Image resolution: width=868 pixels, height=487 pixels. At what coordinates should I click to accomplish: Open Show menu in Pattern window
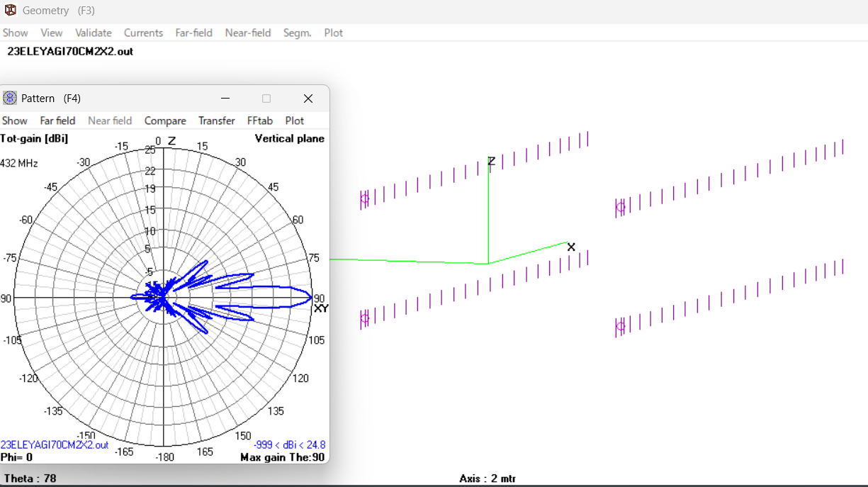pyautogui.click(x=15, y=121)
